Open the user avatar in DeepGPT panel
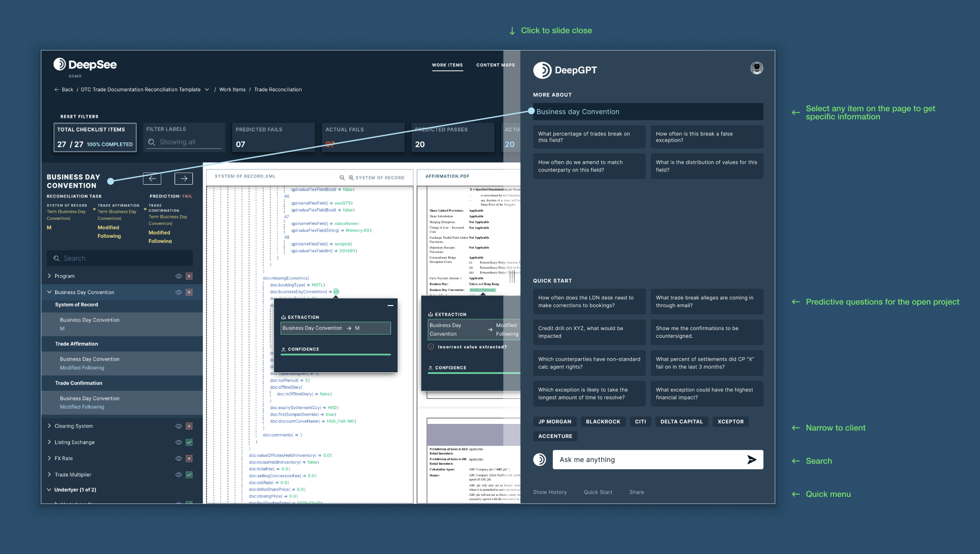This screenshot has width=980, height=554. 756,68
